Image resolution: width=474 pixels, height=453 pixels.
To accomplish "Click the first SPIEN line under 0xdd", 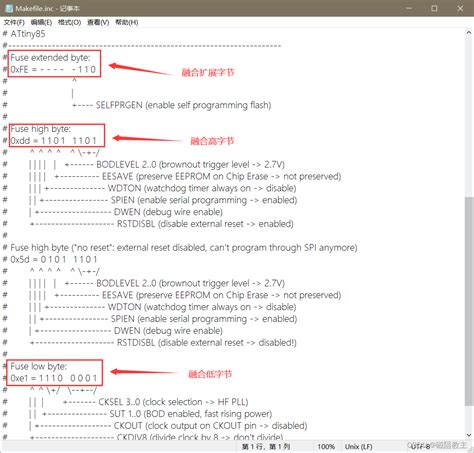I will [169, 200].
